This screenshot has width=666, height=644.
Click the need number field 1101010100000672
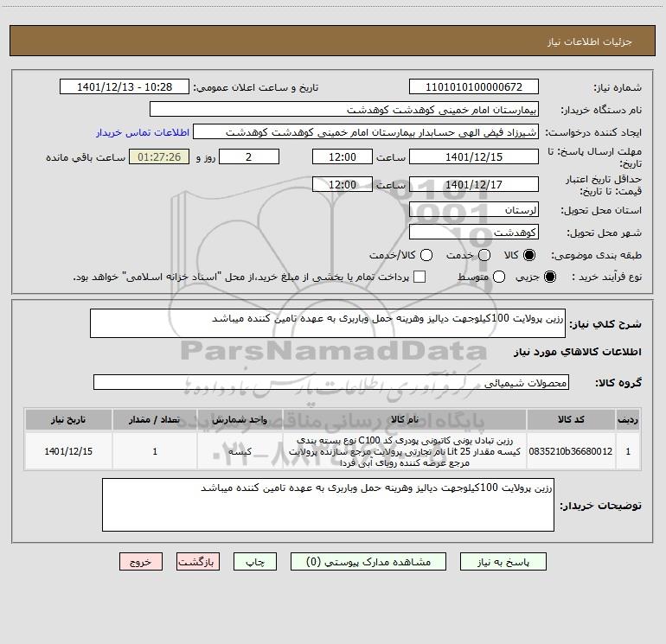point(474,86)
